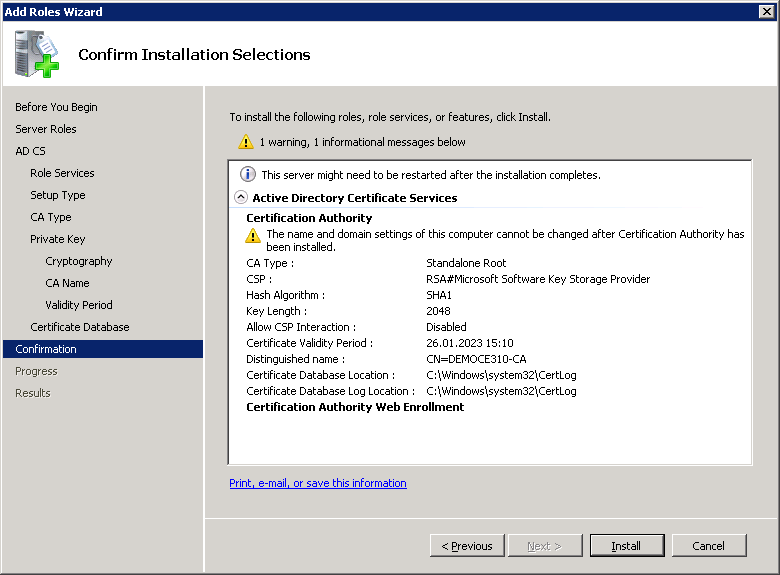Select the Cryptography step
780x575 pixels.
pyautogui.click(x=79, y=261)
